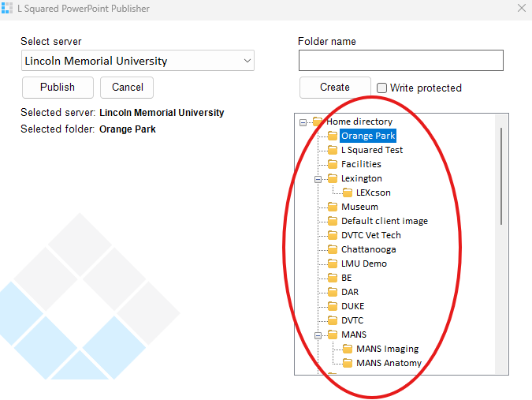The width and height of the screenshot is (532, 400).
Task: Click the Lexington folder icon
Action: [333, 178]
